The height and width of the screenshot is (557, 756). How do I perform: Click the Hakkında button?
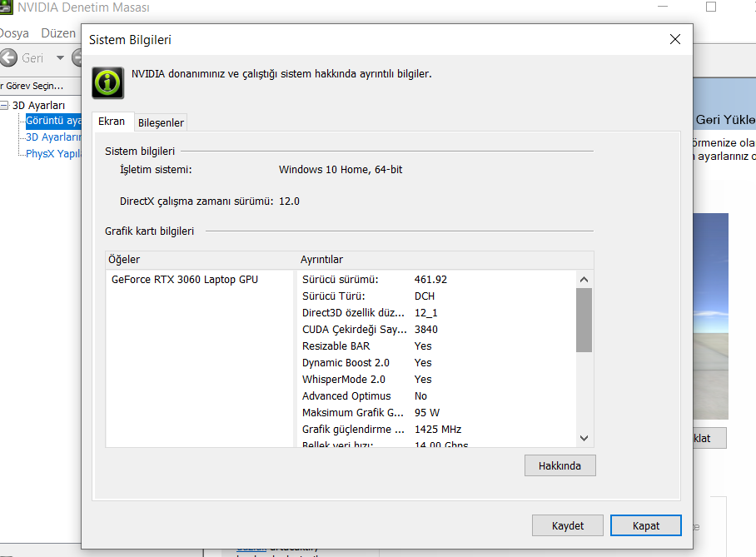pyautogui.click(x=560, y=465)
